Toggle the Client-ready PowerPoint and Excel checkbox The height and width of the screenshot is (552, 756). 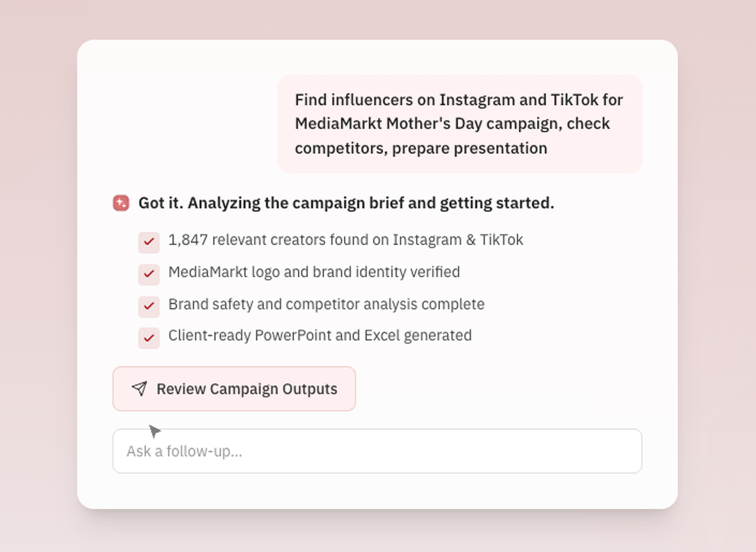(149, 338)
